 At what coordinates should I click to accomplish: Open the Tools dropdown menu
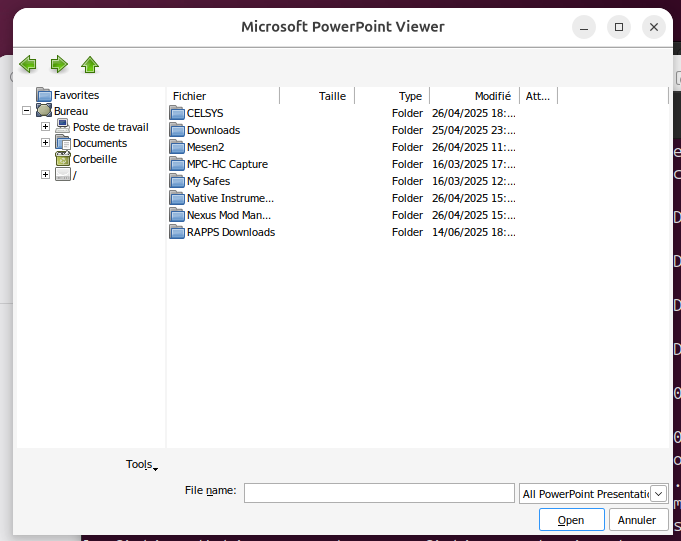[142, 465]
